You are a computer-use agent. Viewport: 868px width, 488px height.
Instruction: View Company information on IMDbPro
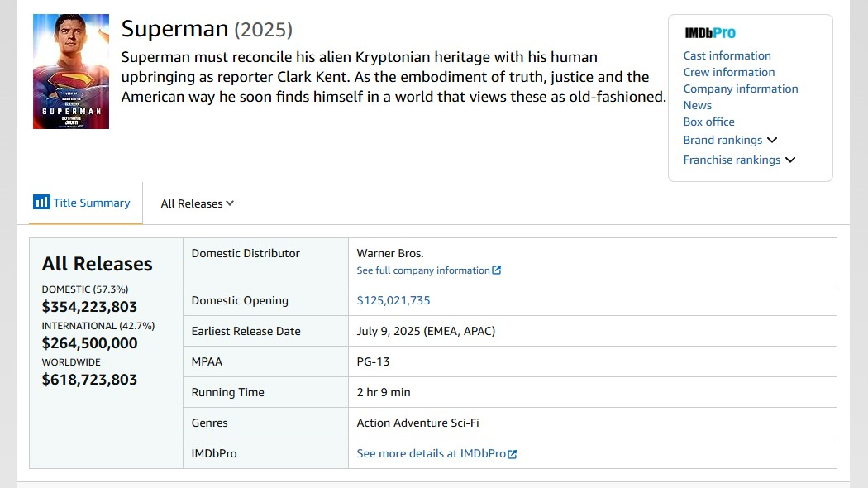coord(740,89)
